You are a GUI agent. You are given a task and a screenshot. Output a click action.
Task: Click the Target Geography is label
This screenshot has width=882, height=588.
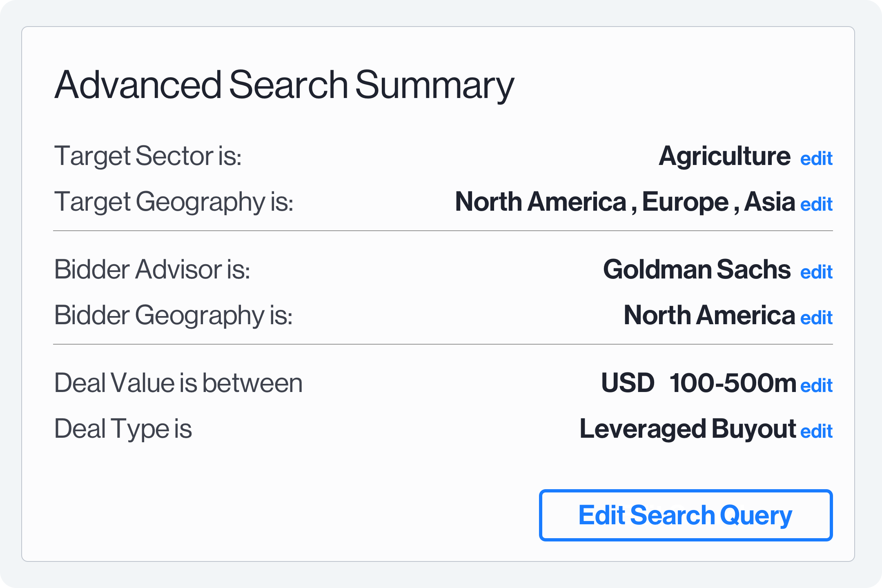coord(175,202)
